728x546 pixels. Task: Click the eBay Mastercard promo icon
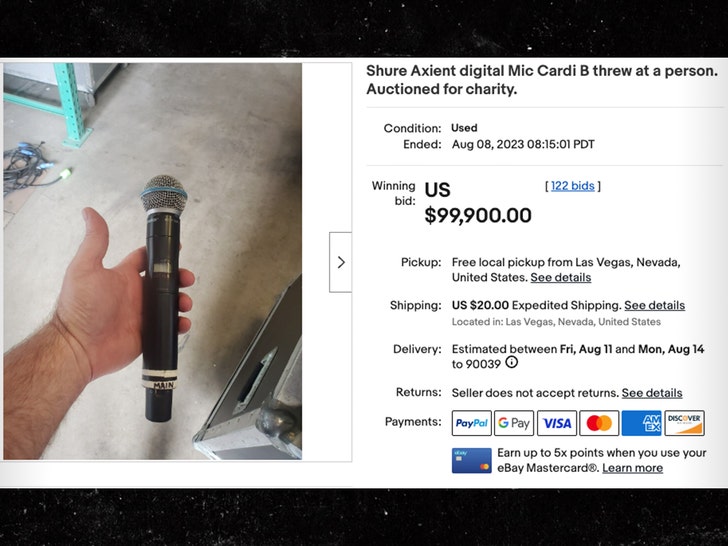(471, 460)
